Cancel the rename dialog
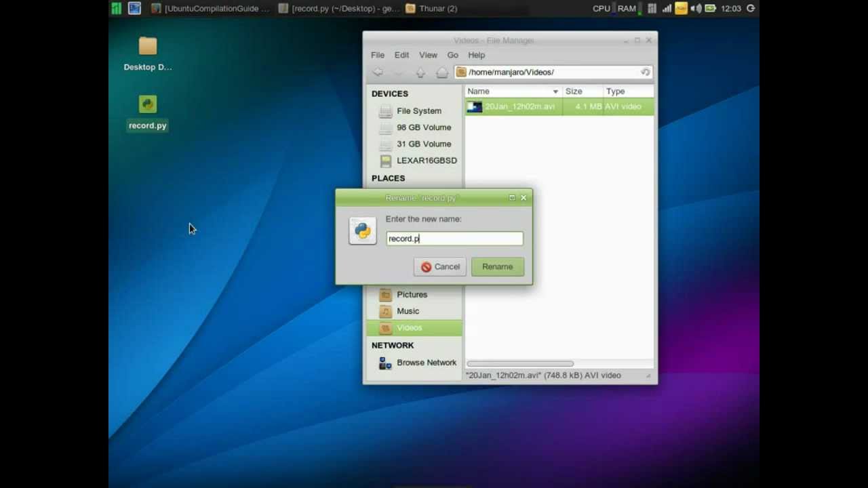This screenshot has height=488, width=868. tap(440, 267)
